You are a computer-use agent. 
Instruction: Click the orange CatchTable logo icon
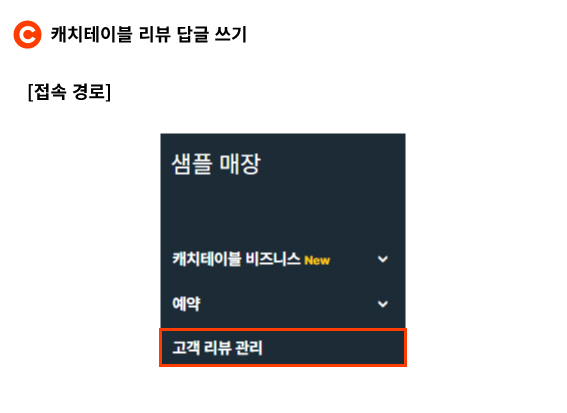click(x=27, y=34)
